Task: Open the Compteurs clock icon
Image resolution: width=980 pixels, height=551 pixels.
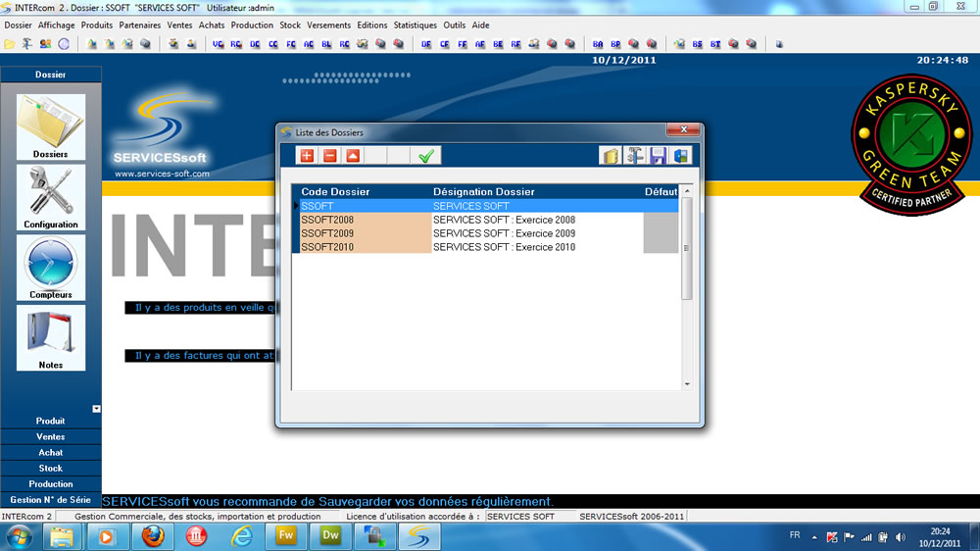Action: click(x=51, y=268)
